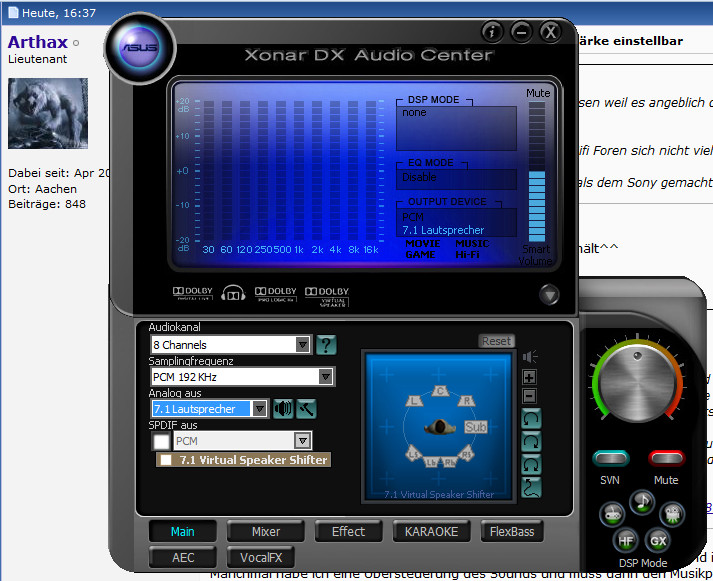Switch to the FlexBass tab

pyautogui.click(x=512, y=531)
